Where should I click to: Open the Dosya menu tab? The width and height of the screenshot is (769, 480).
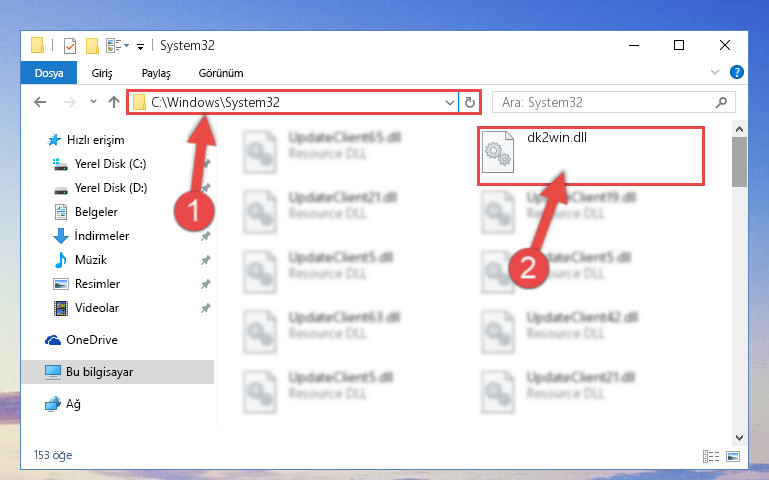tap(49, 73)
